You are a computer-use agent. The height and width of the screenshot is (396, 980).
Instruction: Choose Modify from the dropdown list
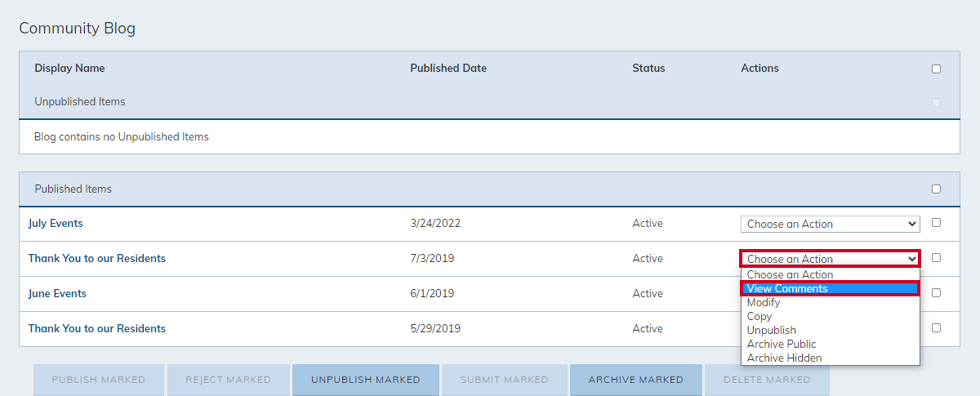click(x=830, y=302)
